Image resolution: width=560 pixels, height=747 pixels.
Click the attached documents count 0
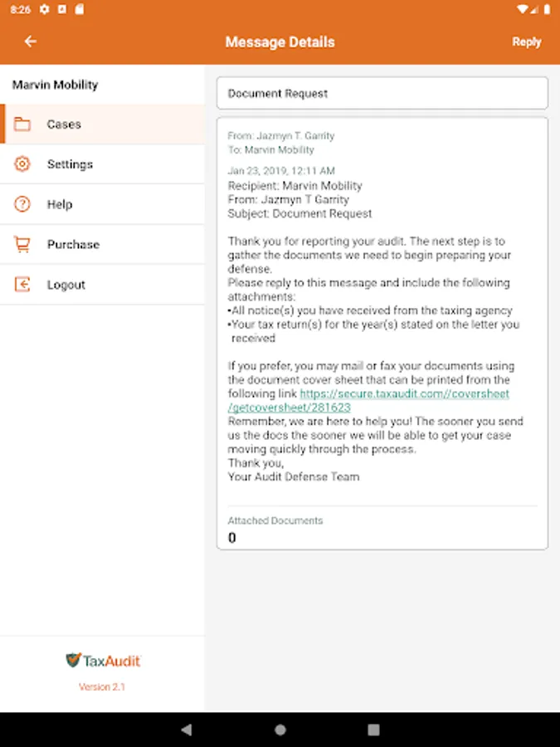[x=232, y=538]
